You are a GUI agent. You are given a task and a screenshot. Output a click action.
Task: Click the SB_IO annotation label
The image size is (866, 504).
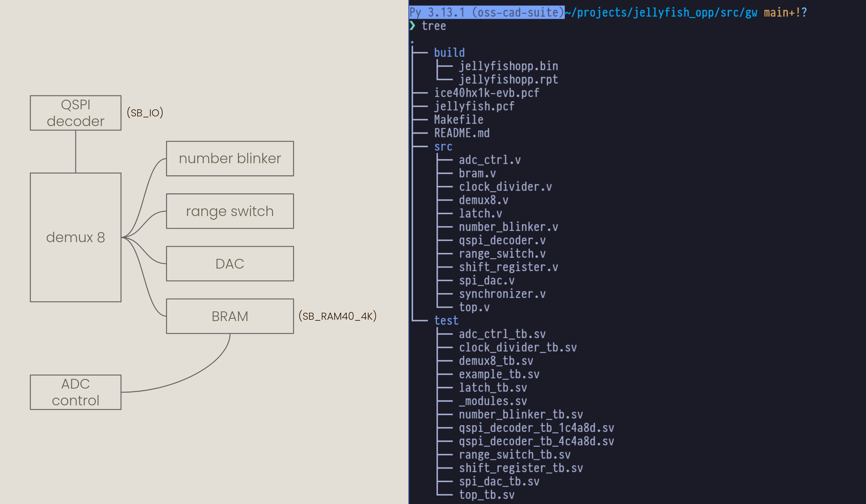coord(145,113)
